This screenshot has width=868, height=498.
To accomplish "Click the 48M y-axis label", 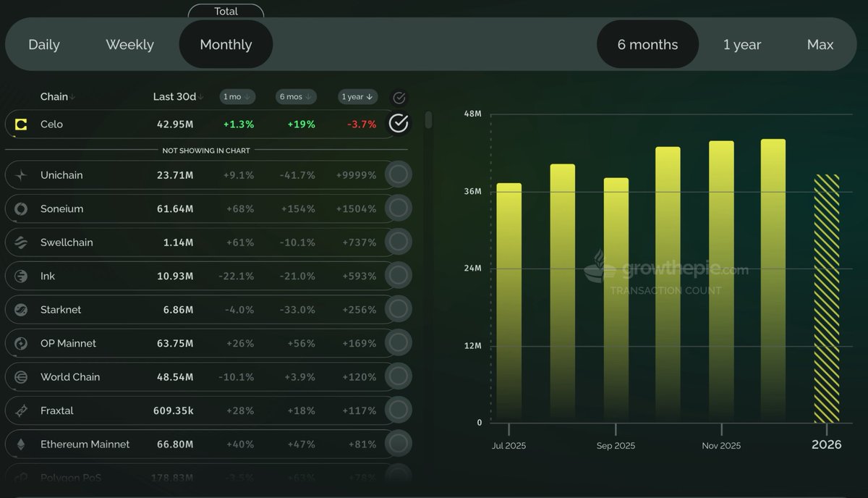I will pyautogui.click(x=473, y=114).
